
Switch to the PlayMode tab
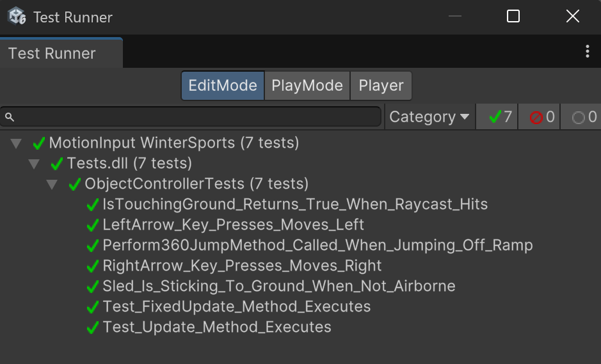point(307,86)
